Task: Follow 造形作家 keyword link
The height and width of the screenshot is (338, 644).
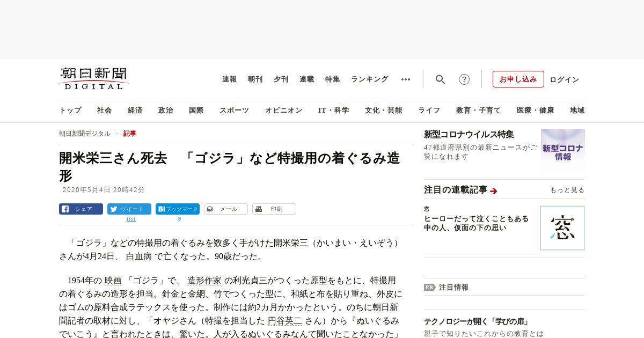Action: pyautogui.click(x=204, y=281)
